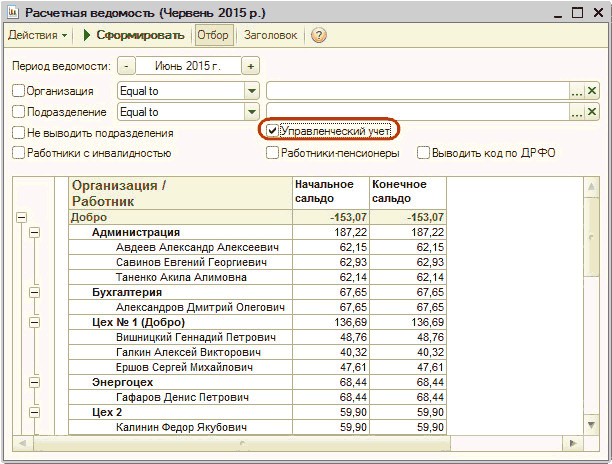The height and width of the screenshot is (464, 612).
Task: Uncheck the Управленческий учет checkbox
Action: [272, 131]
